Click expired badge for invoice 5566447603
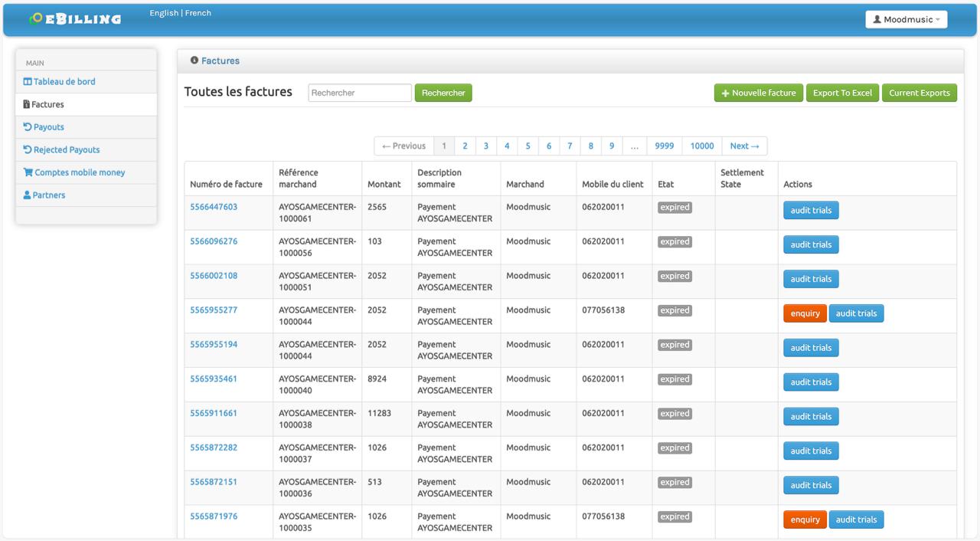980x541 pixels. click(675, 208)
